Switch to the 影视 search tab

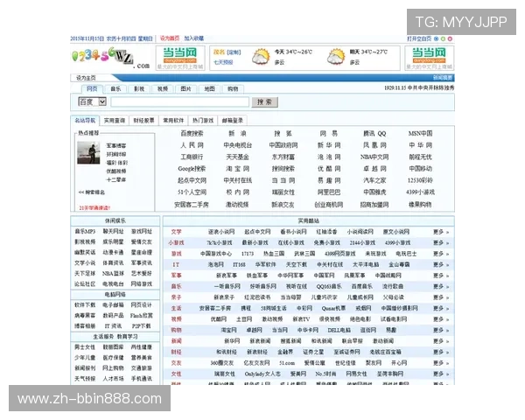[x=139, y=89]
